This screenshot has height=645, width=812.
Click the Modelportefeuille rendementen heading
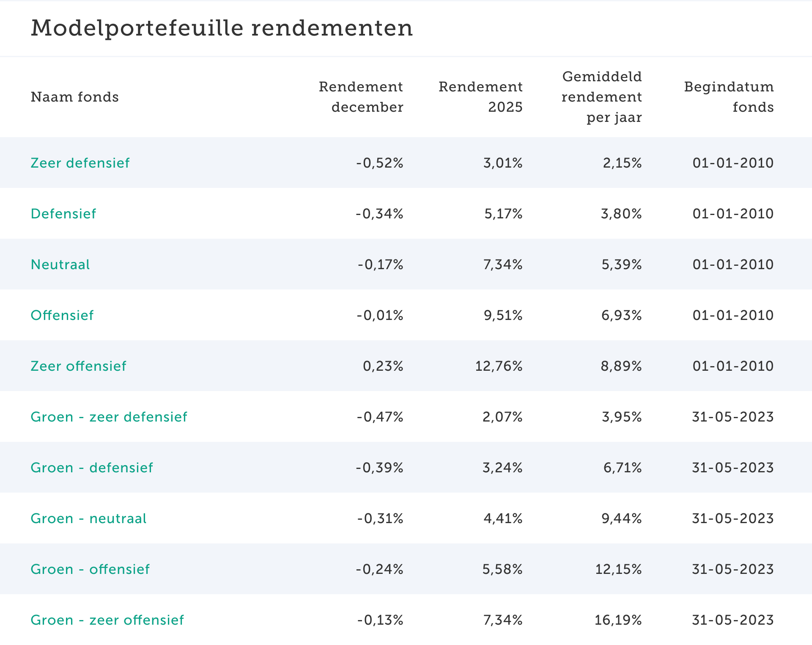click(x=222, y=28)
